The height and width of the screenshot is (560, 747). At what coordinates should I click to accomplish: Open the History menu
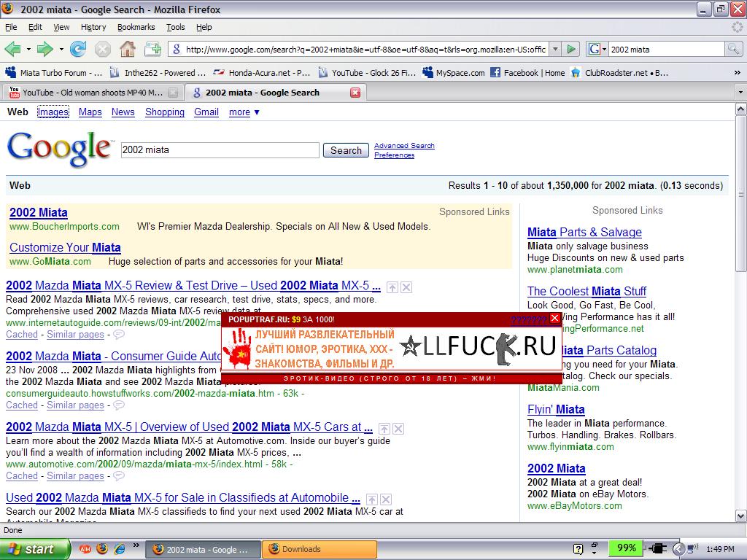coord(93,27)
